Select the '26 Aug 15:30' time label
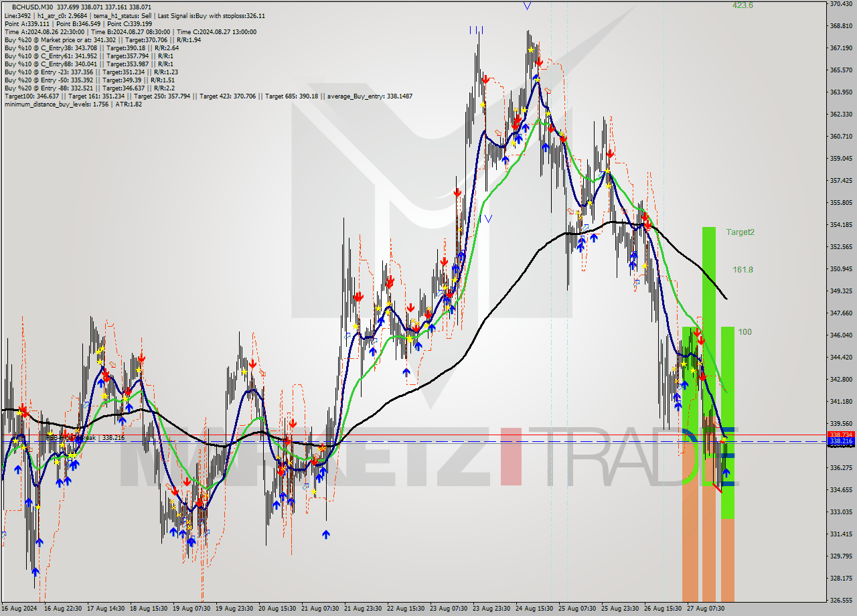Screen dimensions: 857x616 (663, 609)
